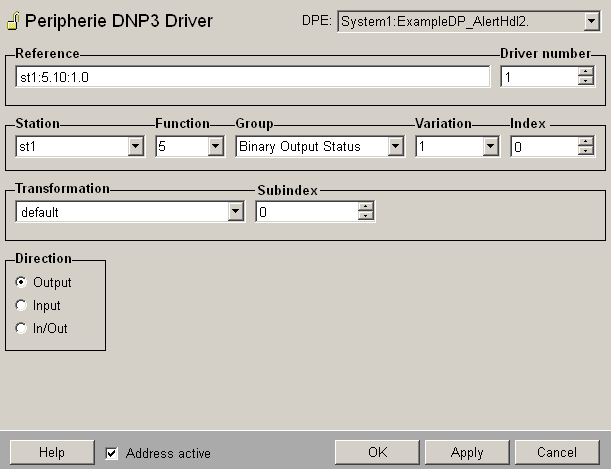Increase the Driver number with up arrow
611x469 pixels.
click(586, 72)
